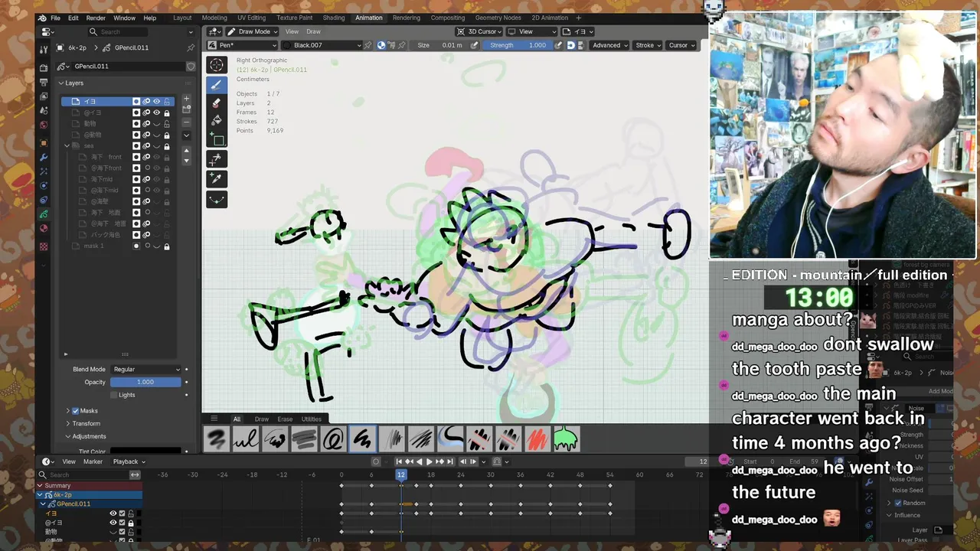Image resolution: width=980 pixels, height=551 pixels.
Task: Open the Black.007 material dropdown
Action: click(x=322, y=45)
